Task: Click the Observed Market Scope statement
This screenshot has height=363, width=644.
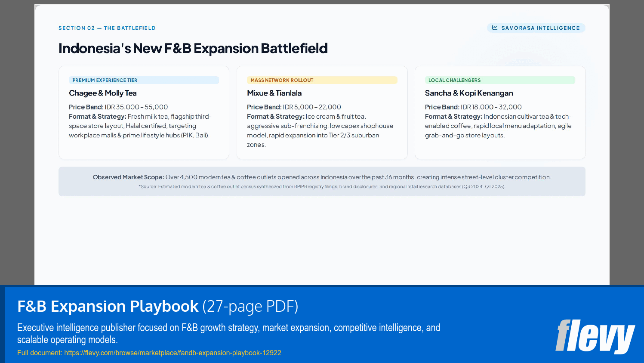Action: (322, 177)
